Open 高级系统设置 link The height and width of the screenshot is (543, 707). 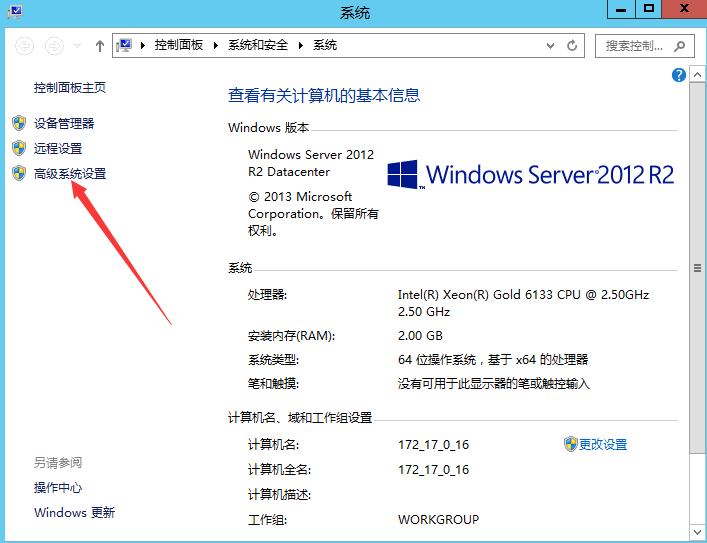pos(70,174)
